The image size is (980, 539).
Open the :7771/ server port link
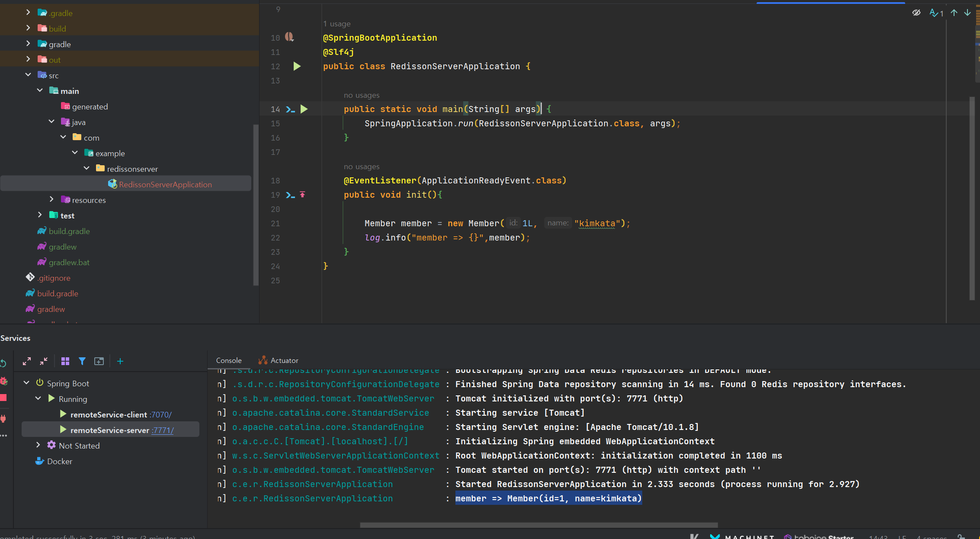pyautogui.click(x=163, y=430)
